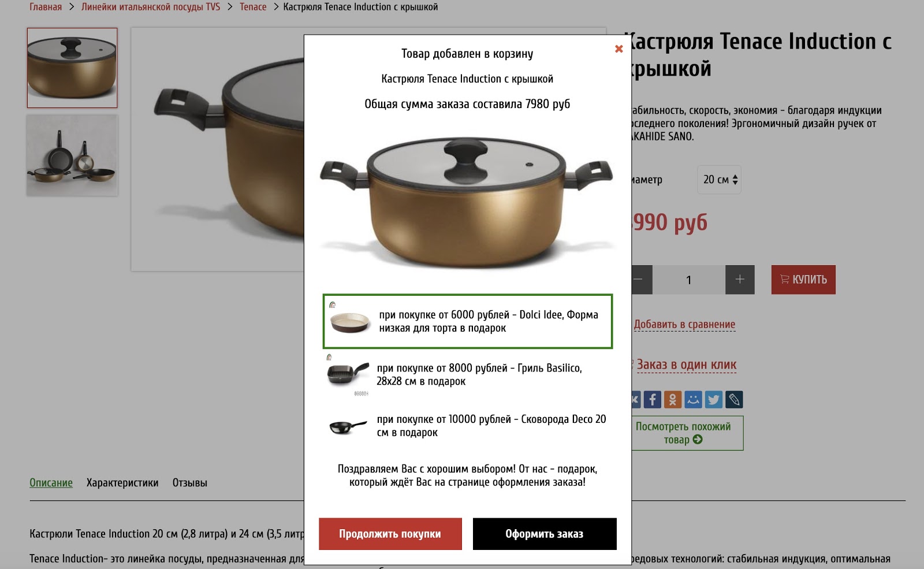This screenshot has height=569, width=924.
Task: Click Добавить в сравнение link
Action: pos(684,325)
